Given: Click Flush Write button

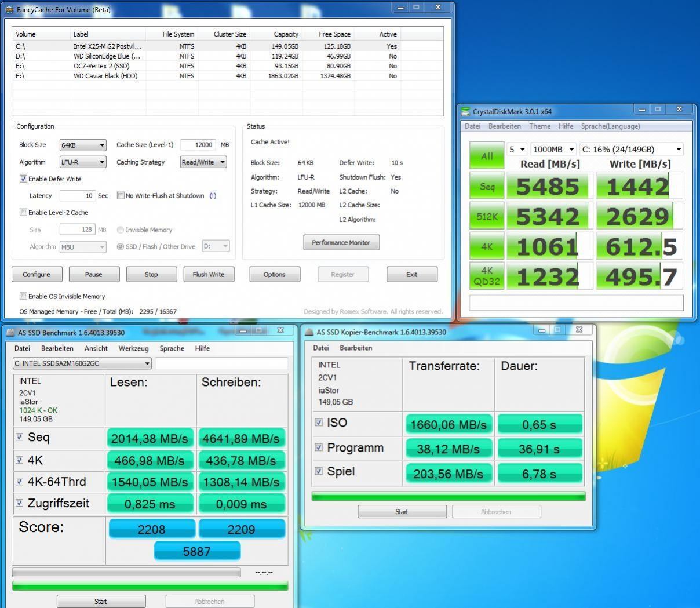Looking at the screenshot, I should [x=209, y=275].
